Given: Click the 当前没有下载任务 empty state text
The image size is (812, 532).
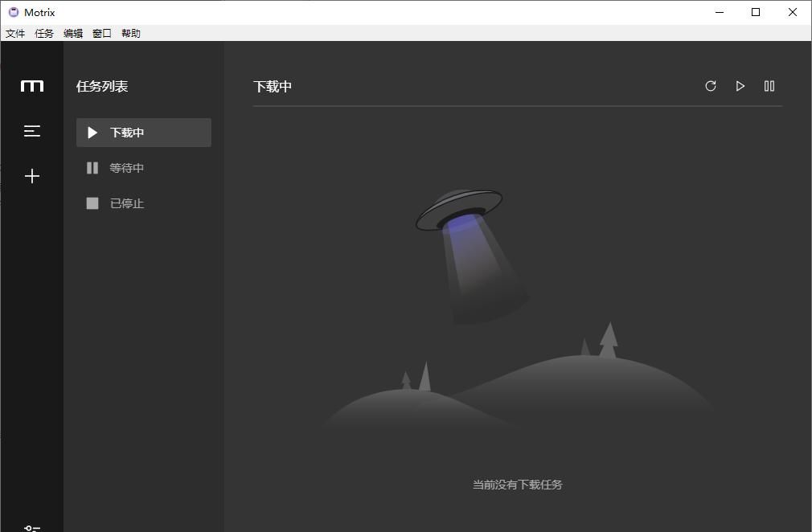Looking at the screenshot, I should pyautogui.click(x=517, y=485).
